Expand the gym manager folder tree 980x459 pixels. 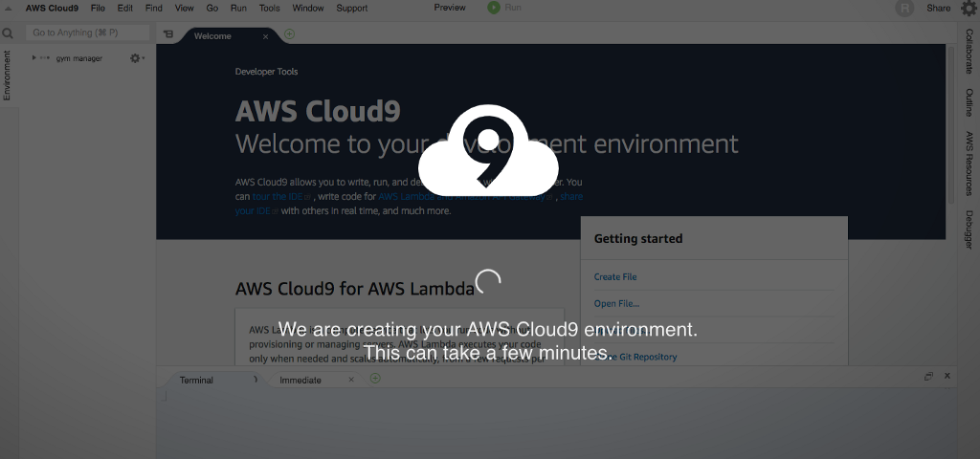point(33,58)
